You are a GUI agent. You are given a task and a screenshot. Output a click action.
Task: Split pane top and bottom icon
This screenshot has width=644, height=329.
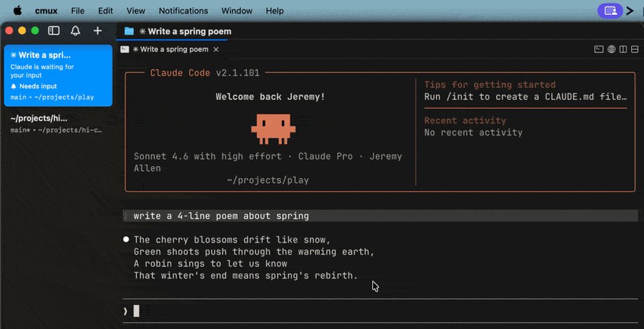pos(635,49)
